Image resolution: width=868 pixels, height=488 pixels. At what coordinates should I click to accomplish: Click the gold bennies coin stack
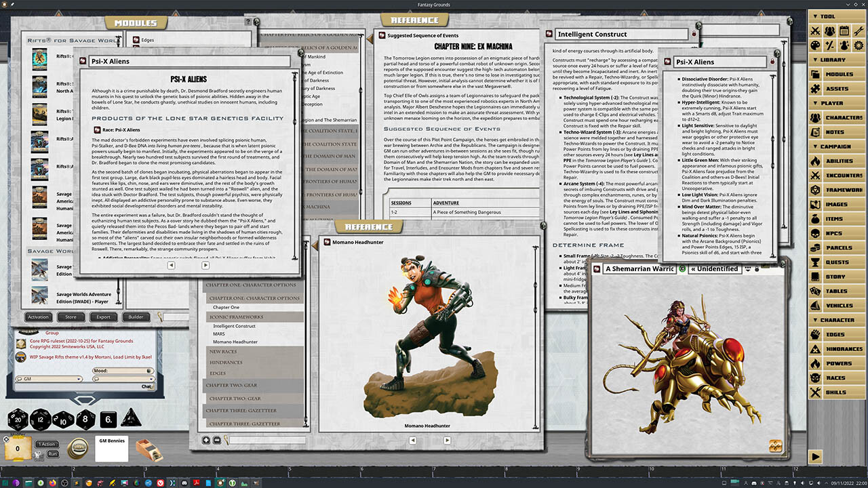tap(78, 448)
